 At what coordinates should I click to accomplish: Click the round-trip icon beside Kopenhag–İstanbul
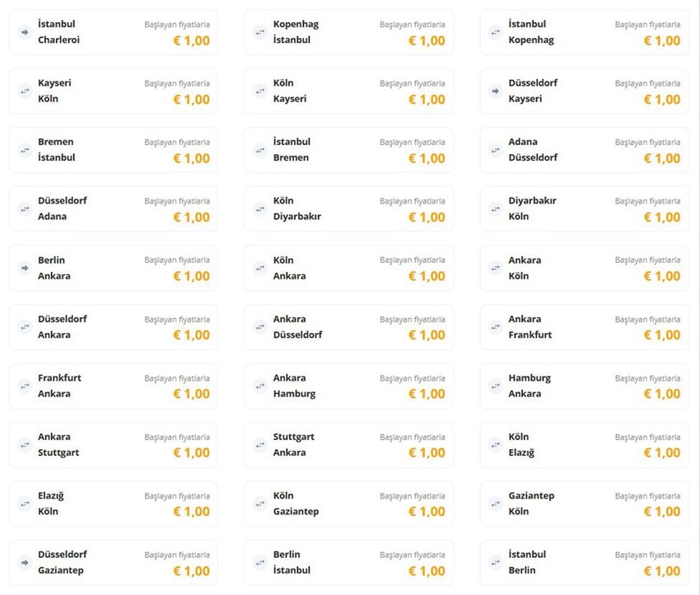pos(259,32)
